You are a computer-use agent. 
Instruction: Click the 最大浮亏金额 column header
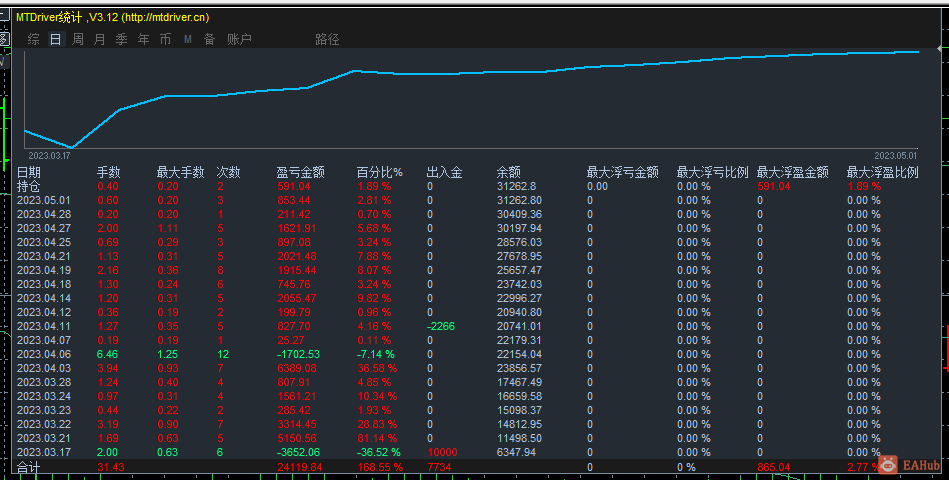click(622, 173)
